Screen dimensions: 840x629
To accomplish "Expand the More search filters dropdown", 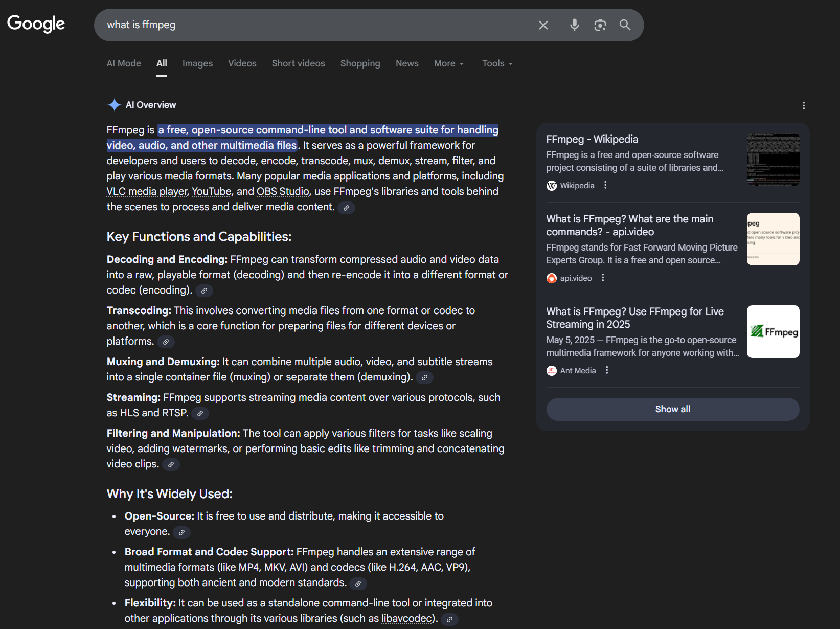I will (x=448, y=63).
